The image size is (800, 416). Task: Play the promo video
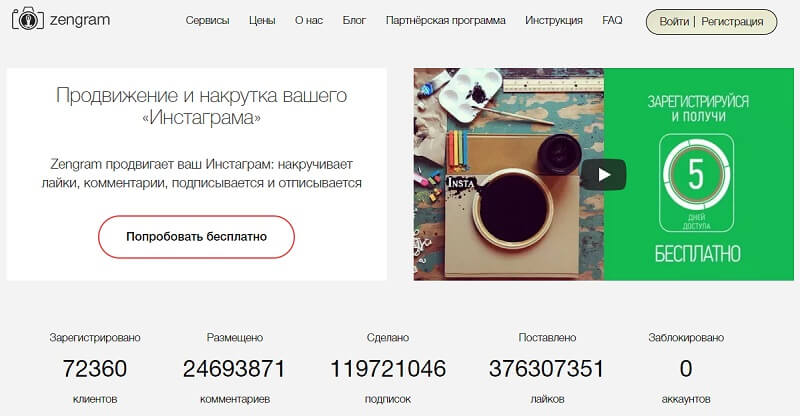(604, 175)
